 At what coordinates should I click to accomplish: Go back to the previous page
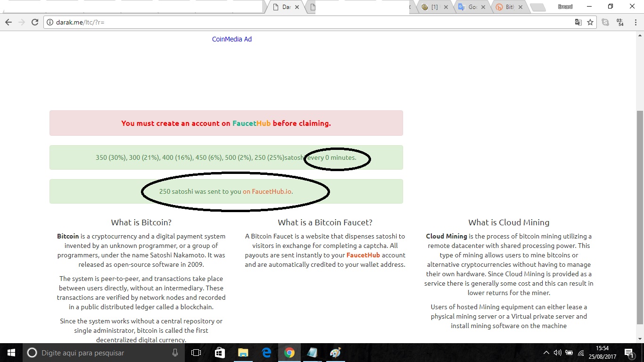coord(8,22)
